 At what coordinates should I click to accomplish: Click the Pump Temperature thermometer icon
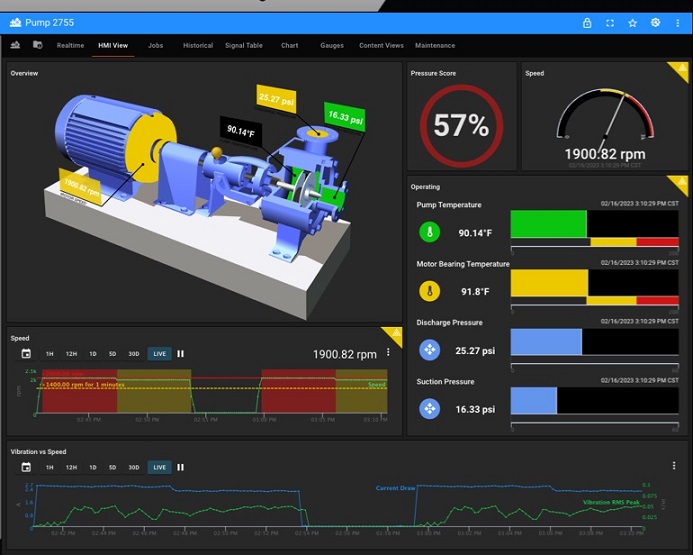click(429, 232)
